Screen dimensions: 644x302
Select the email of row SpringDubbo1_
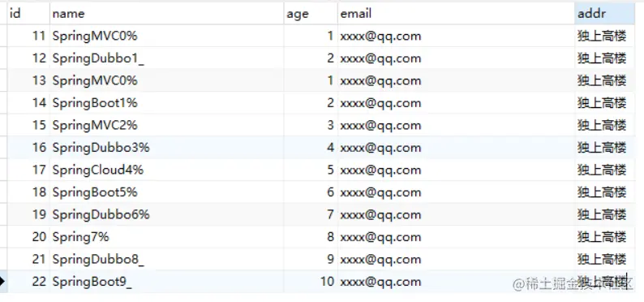pyautogui.click(x=457, y=58)
